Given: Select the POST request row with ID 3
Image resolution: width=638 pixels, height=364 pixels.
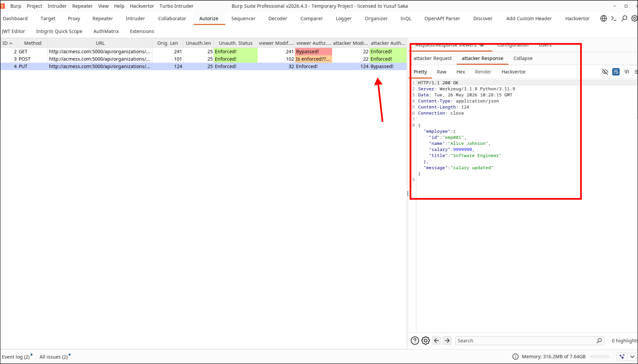Looking at the screenshot, I should [204, 59].
